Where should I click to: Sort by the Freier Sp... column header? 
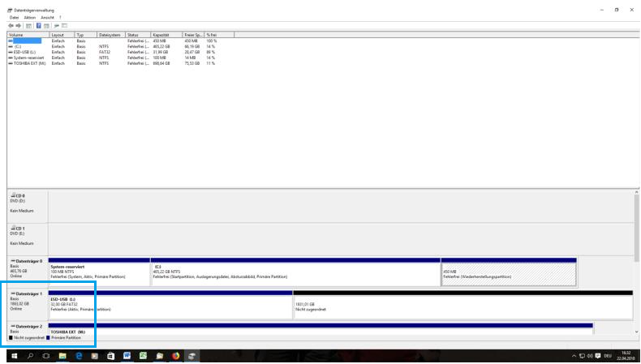194,35
